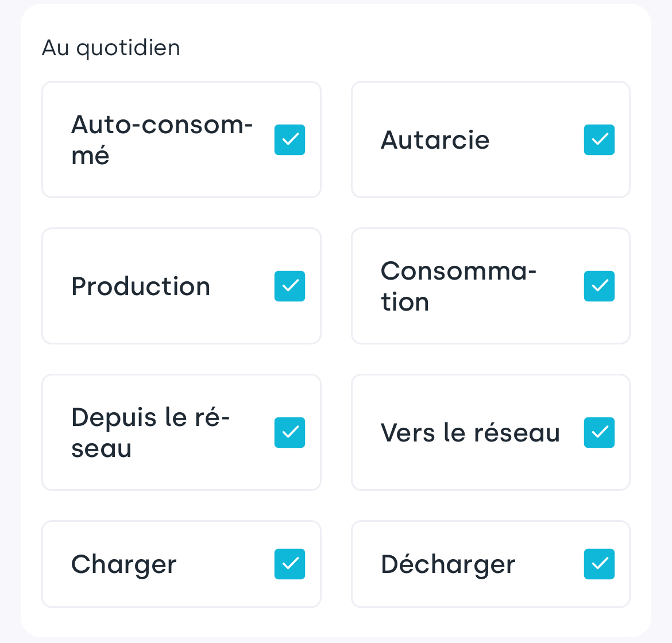The height and width of the screenshot is (643, 672).
Task: Click the Autarcie label text
Action: click(435, 140)
